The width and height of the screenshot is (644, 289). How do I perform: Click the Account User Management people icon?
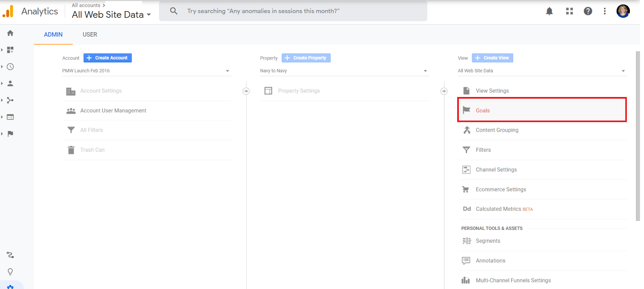coord(71,111)
